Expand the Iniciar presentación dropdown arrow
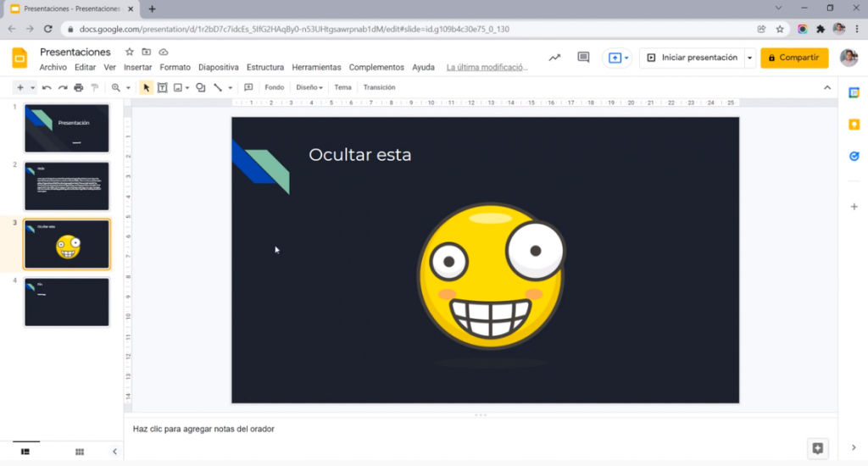 749,58
